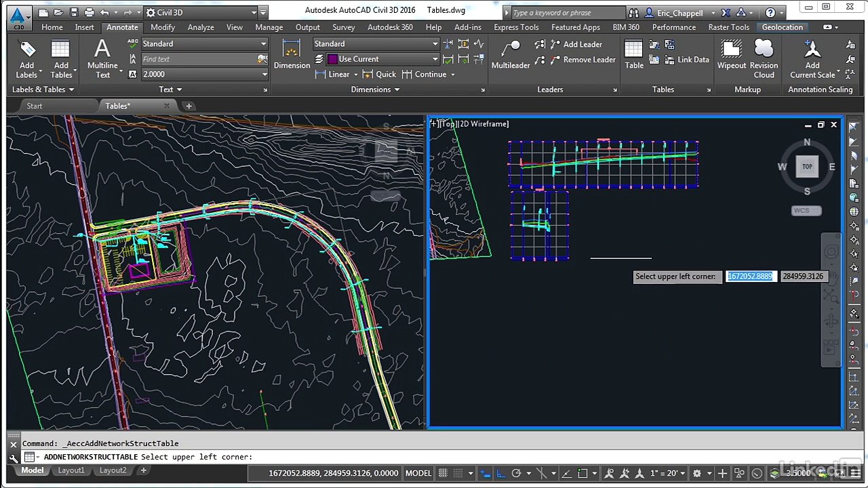Open the 1" = 20' annotation scale dropdown
The width and height of the screenshot is (868, 488).
667,473
